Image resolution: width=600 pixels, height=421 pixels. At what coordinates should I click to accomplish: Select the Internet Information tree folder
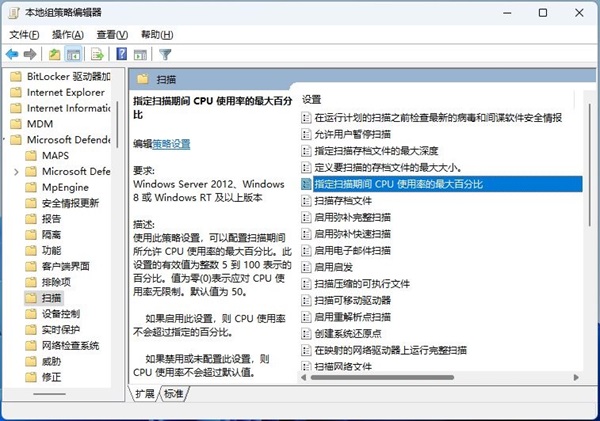click(x=60, y=108)
